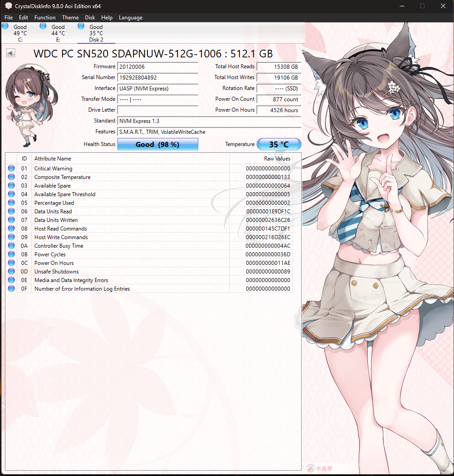The image size is (454, 476).
Task: Click the Firmware field 20120006
Action: click(158, 67)
